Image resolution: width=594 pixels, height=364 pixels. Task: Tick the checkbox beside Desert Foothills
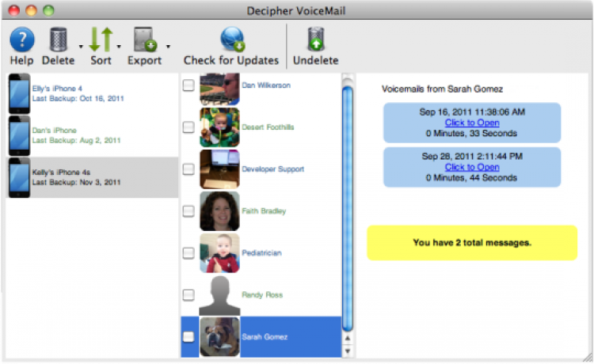point(188,127)
